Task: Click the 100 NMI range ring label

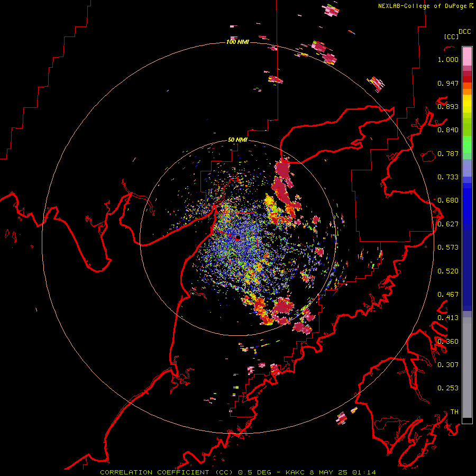Action: pos(237,42)
